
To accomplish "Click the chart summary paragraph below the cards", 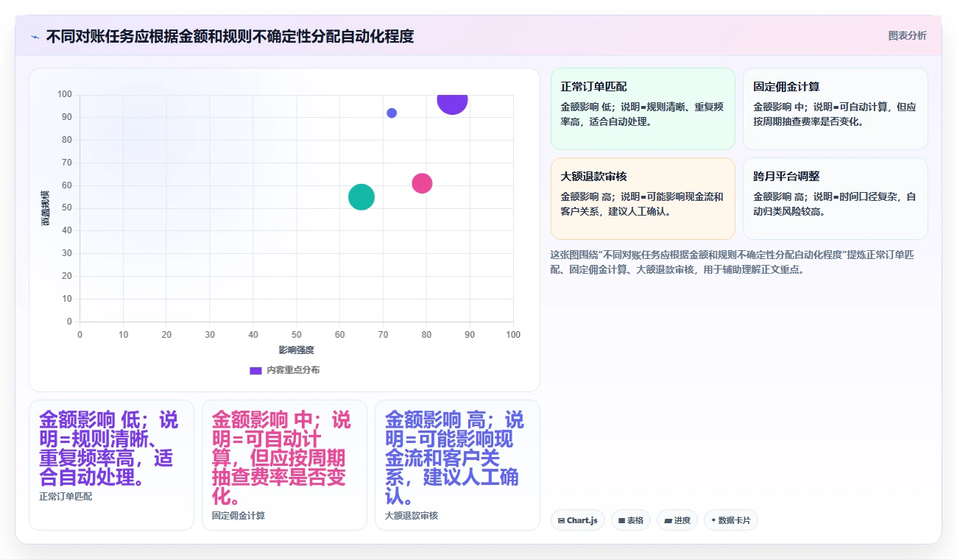I will (732, 262).
